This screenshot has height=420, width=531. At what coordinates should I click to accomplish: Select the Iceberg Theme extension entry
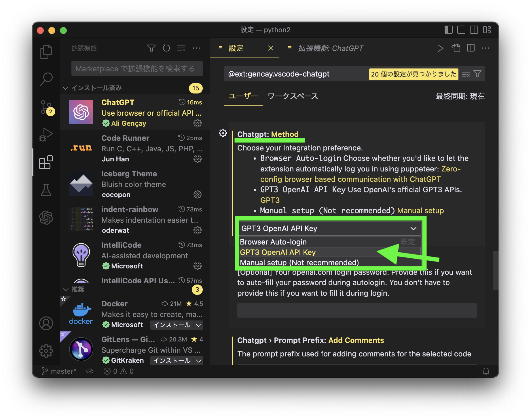(135, 184)
